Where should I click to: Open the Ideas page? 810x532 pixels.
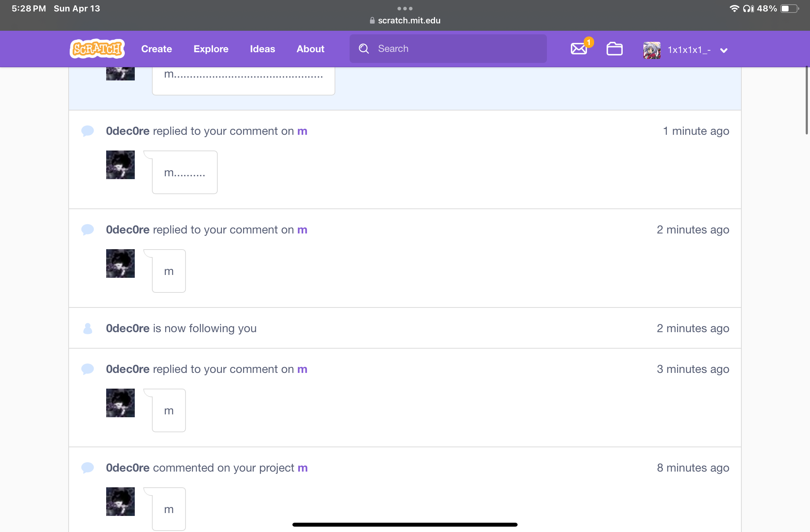[x=262, y=49]
